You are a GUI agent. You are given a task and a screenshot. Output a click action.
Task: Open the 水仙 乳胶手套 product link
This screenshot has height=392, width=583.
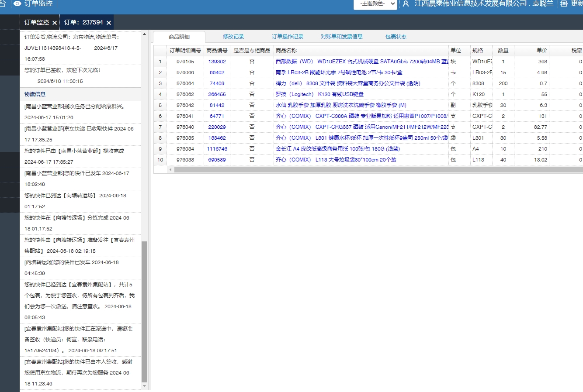[x=341, y=105]
